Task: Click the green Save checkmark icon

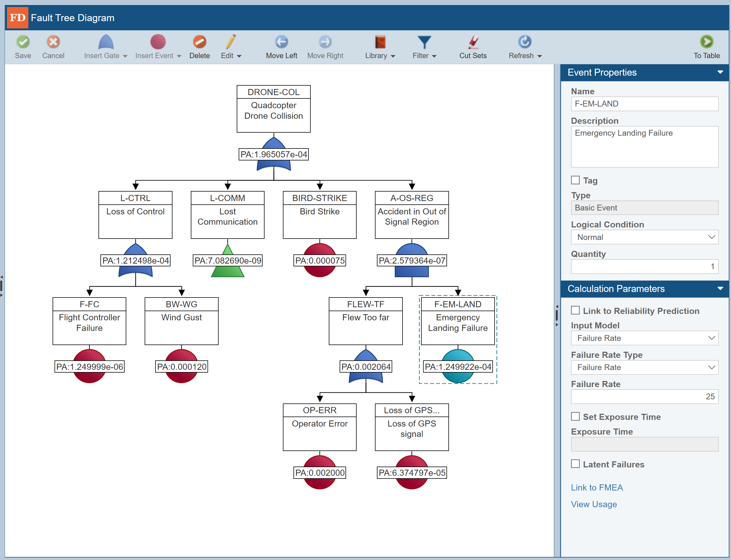Action: (x=23, y=42)
